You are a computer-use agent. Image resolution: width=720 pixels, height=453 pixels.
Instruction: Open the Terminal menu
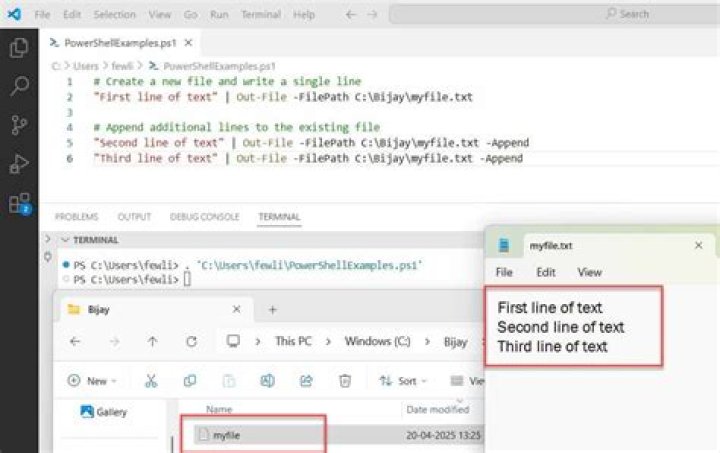coord(261,15)
